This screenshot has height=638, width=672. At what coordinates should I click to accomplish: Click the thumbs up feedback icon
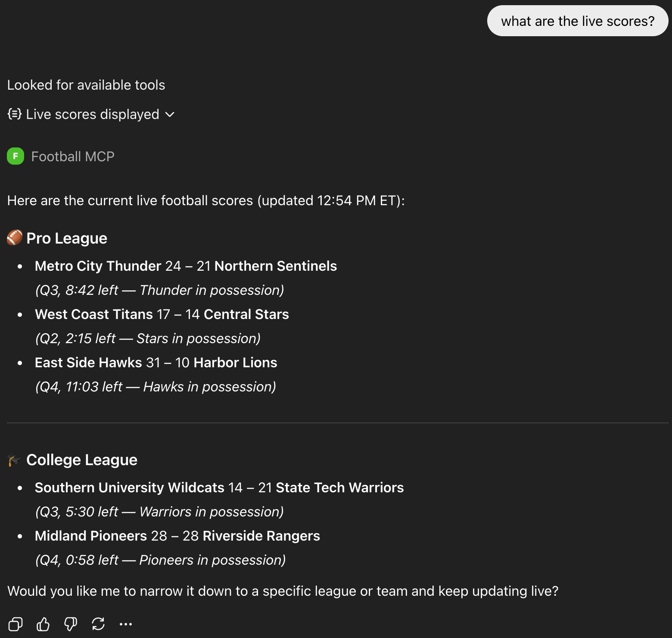pyautogui.click(x=43, y=624)
